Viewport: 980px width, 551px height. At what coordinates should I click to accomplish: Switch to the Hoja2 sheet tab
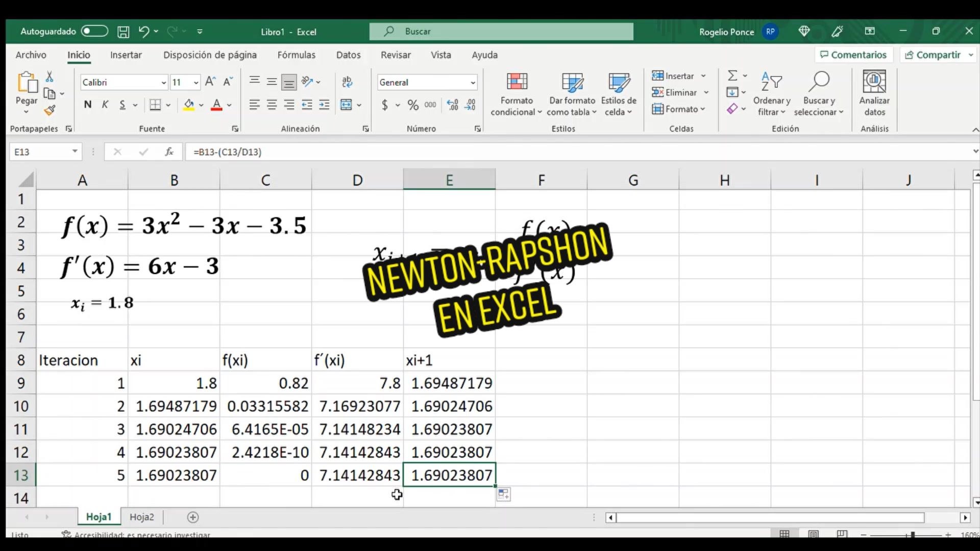coord(141,517)
